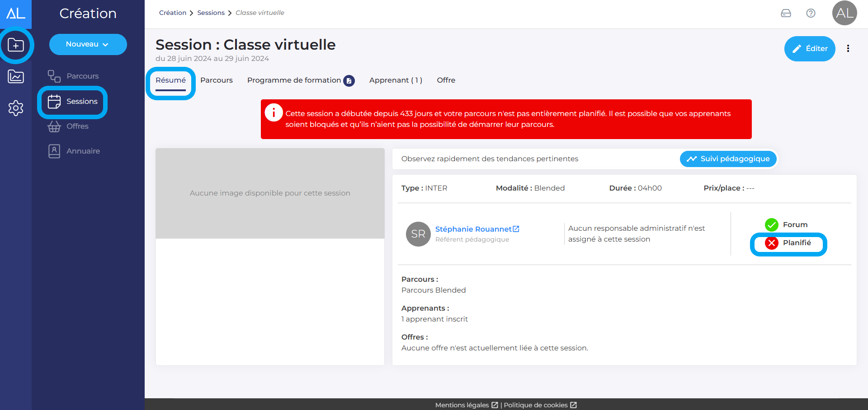Viewport: 868px width, 410px height.
Task: Click the Création folder-plus sidebar icon
Action: click(16, 45)
